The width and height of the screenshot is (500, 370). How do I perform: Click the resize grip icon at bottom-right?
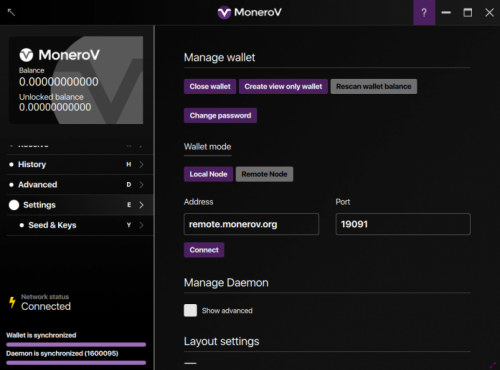pos(493,365)
